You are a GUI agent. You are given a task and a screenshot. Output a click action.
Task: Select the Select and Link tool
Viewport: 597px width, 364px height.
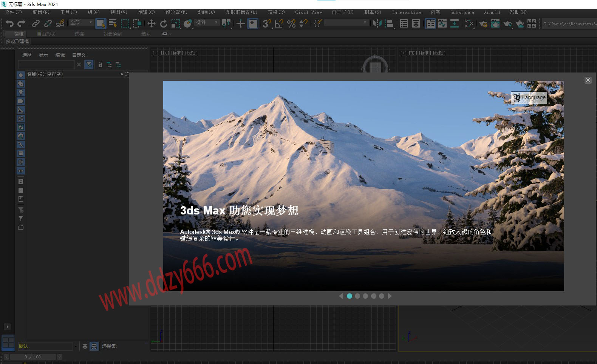click(x=36, y=23)
